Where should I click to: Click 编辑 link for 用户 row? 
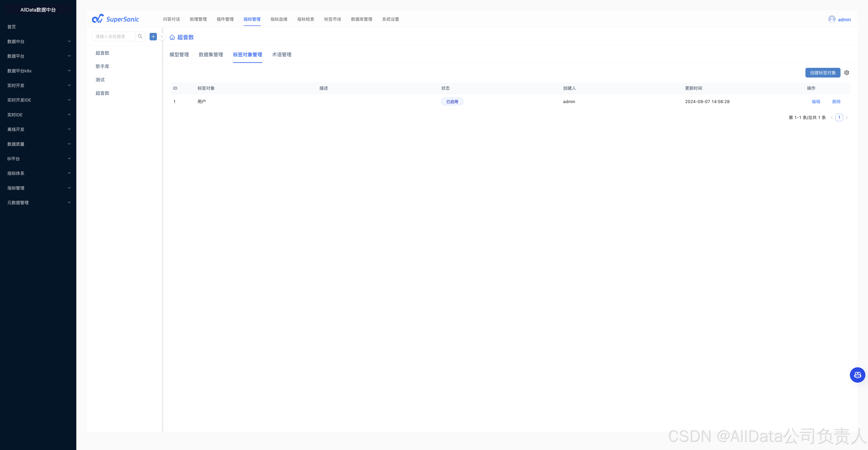(816, 102)
